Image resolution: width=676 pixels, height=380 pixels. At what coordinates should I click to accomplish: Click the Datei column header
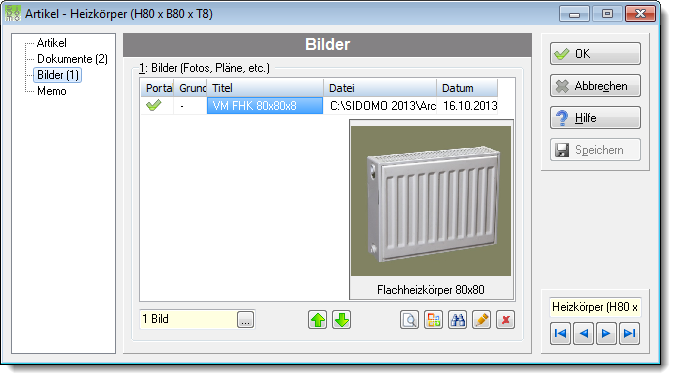pos(380,88)
